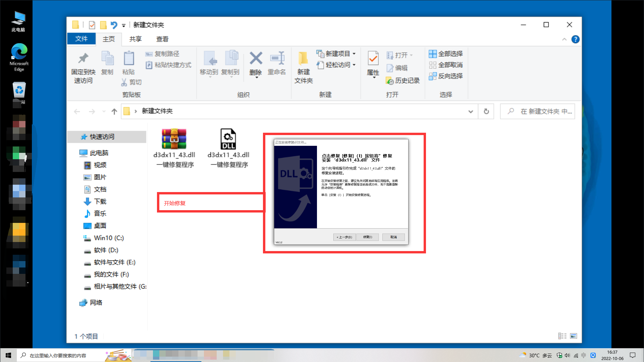
Task: Click the Help question mark icon
Action: (x=575, y=39)
